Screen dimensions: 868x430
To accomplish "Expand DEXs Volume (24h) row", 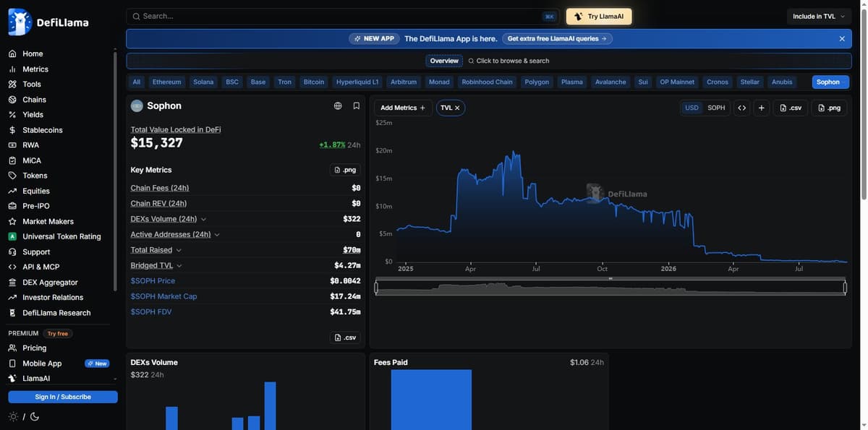I will click(x=203, y=219).
